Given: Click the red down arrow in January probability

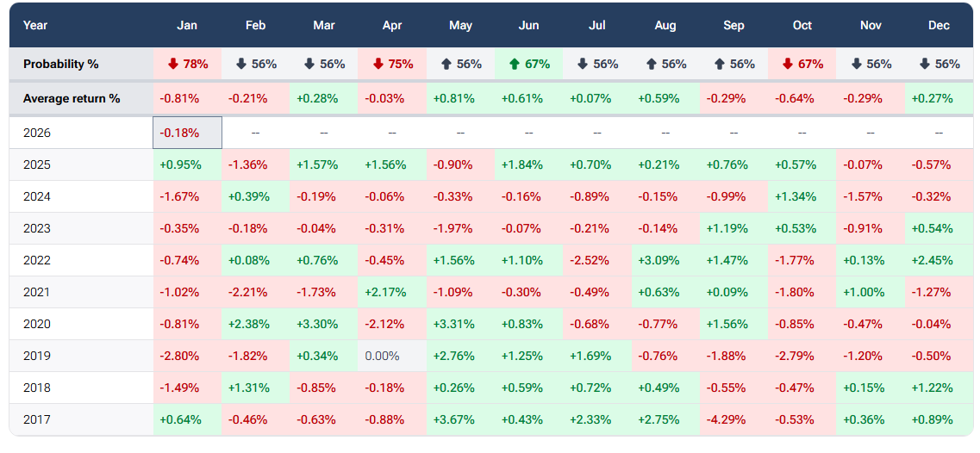Looking at the screenshot, I should point(172,65).
